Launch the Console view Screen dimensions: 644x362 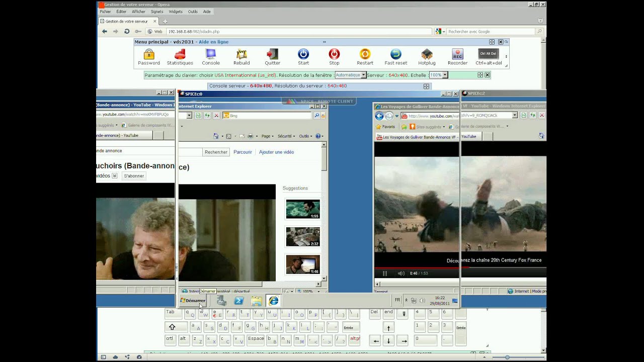tap(211, 57)
